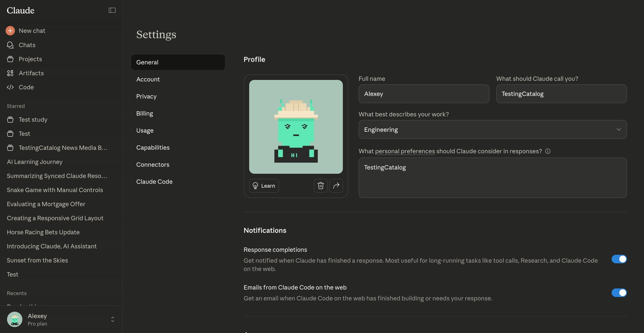Open the Projects section
644x333 pixels.
pyautogui.click(x=30, y=59)
